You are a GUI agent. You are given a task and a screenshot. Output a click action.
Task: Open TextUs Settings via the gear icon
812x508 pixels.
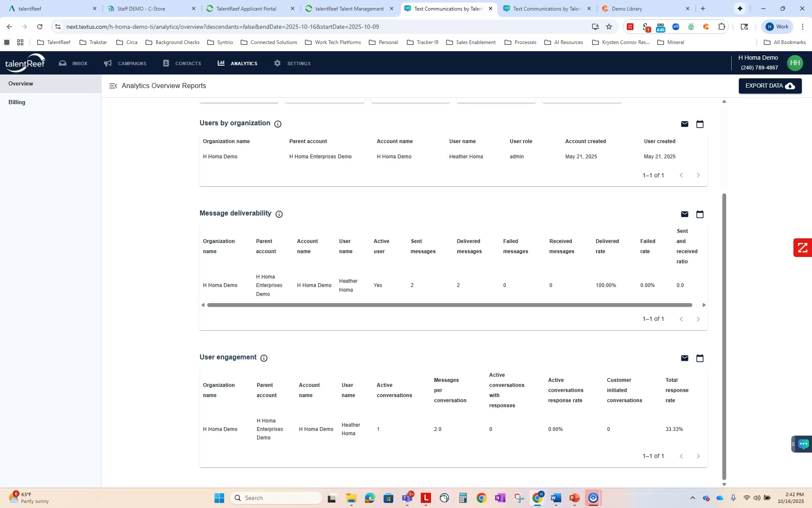tap(291, 63)
